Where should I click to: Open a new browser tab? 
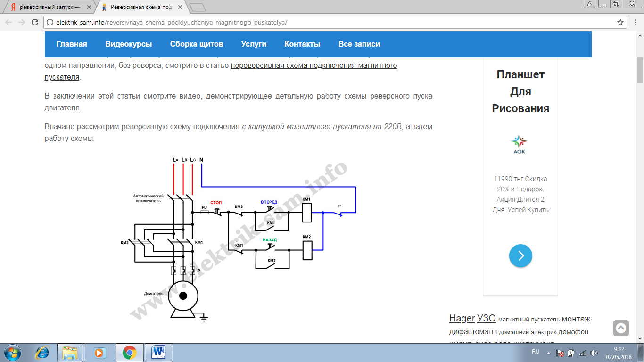pos(198,7)
